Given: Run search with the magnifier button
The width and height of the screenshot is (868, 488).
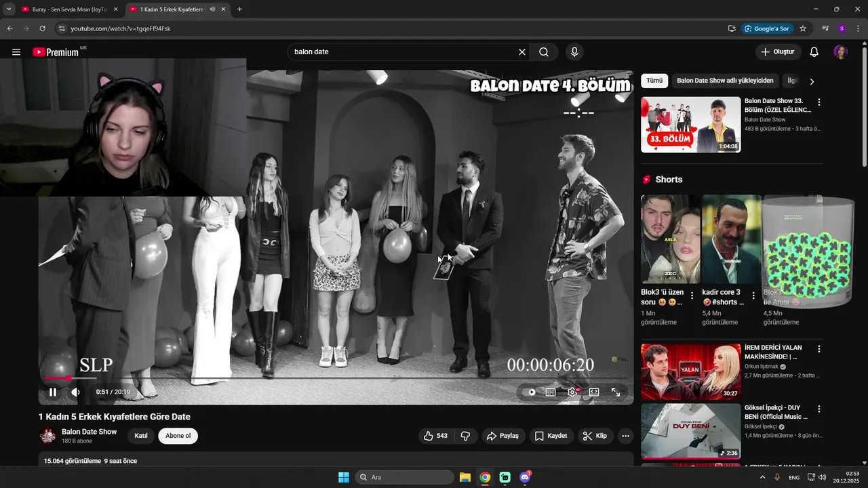Looking at the screenshot, I should tap(544, 52).
